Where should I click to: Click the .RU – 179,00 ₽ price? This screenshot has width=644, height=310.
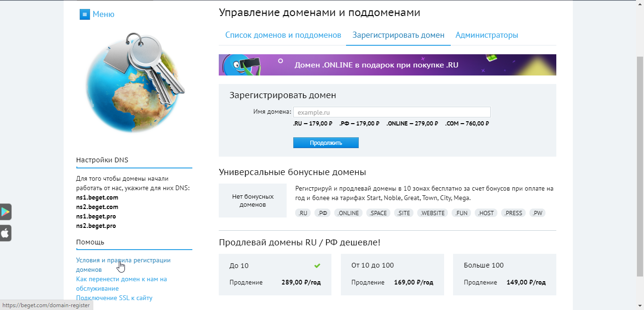coord(313,124)
